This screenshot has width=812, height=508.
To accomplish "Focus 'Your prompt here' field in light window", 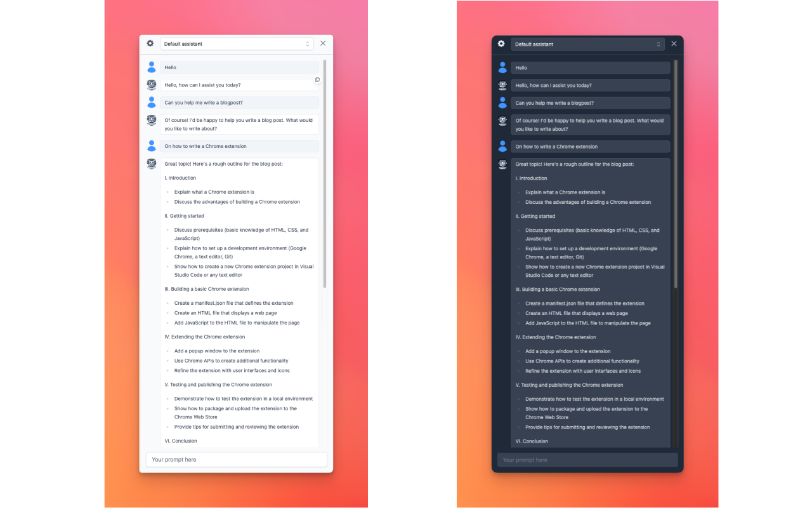I will pyautogui.click(x=237, y=460).
